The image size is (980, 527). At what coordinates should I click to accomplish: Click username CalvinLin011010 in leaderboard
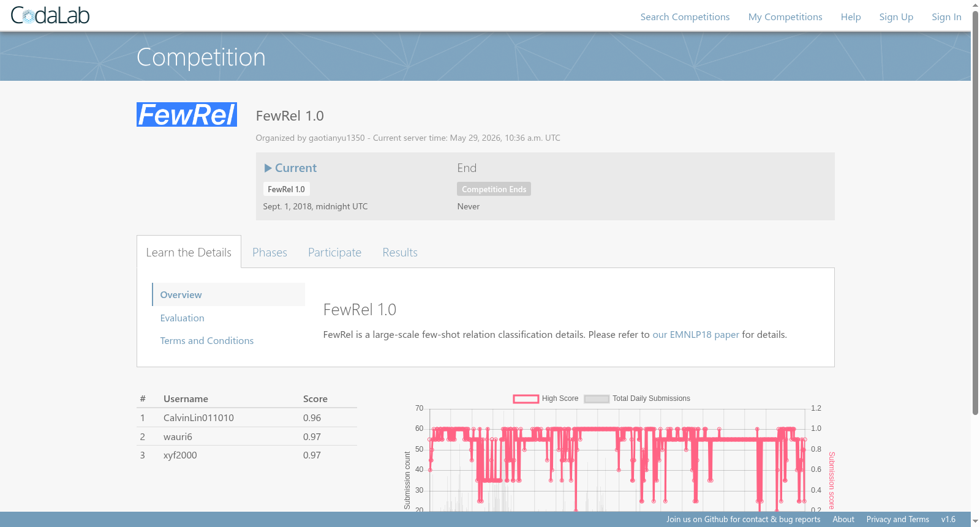point(198,418)
